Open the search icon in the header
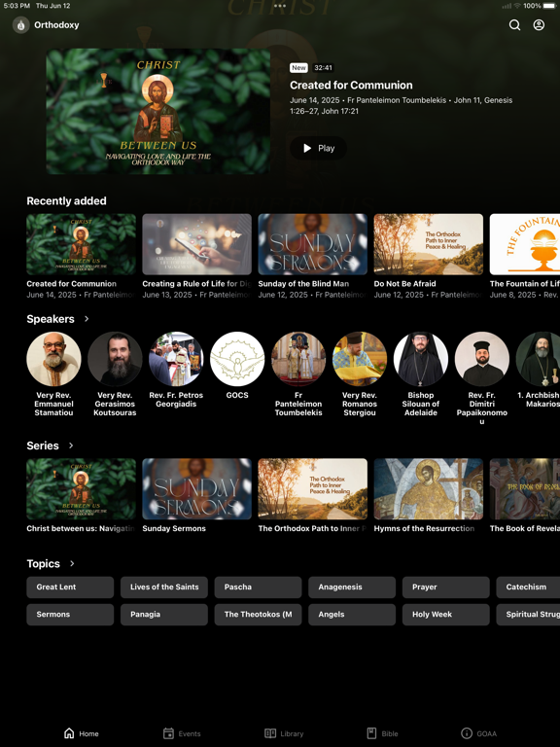Viewport: 560px width, 747px height. pos(514,24)
